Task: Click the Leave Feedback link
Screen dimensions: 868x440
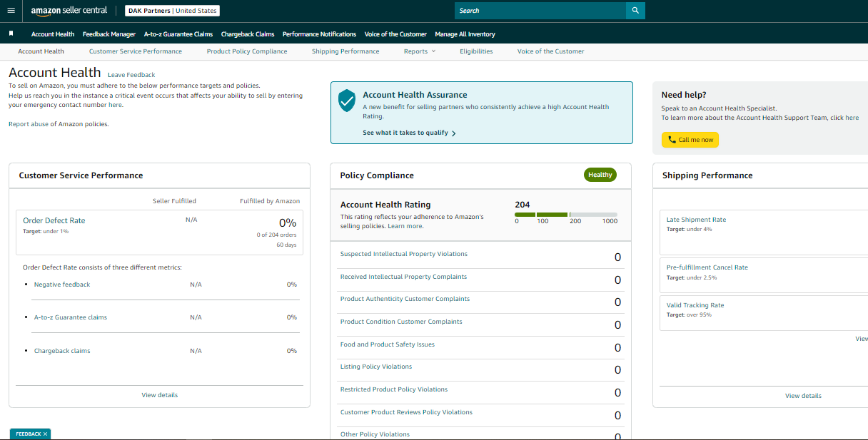Action: click(131, 75)
